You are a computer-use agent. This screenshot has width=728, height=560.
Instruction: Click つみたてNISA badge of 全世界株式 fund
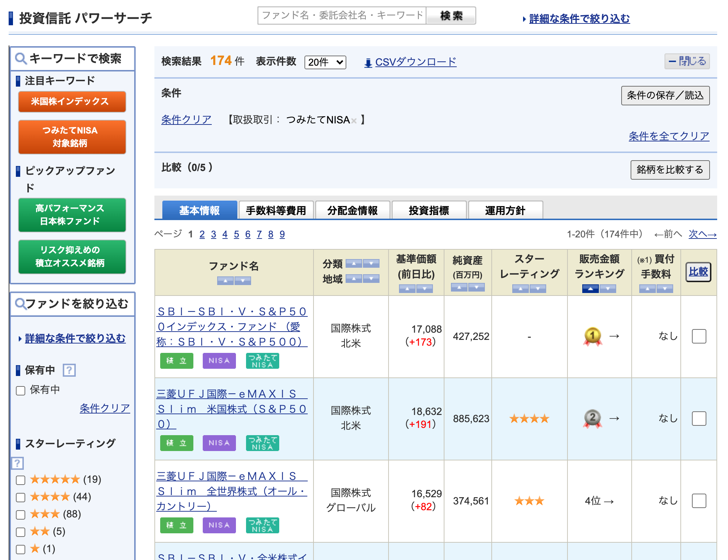263,525
